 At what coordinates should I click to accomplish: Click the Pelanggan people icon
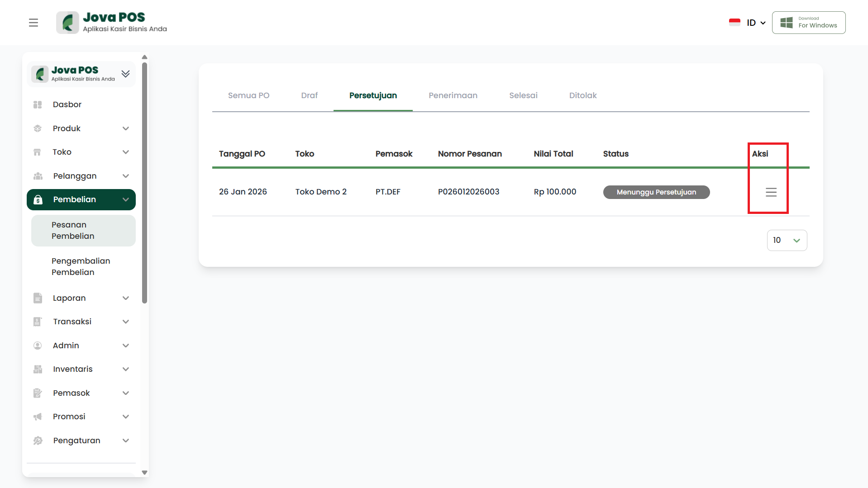tap(38, 176)
